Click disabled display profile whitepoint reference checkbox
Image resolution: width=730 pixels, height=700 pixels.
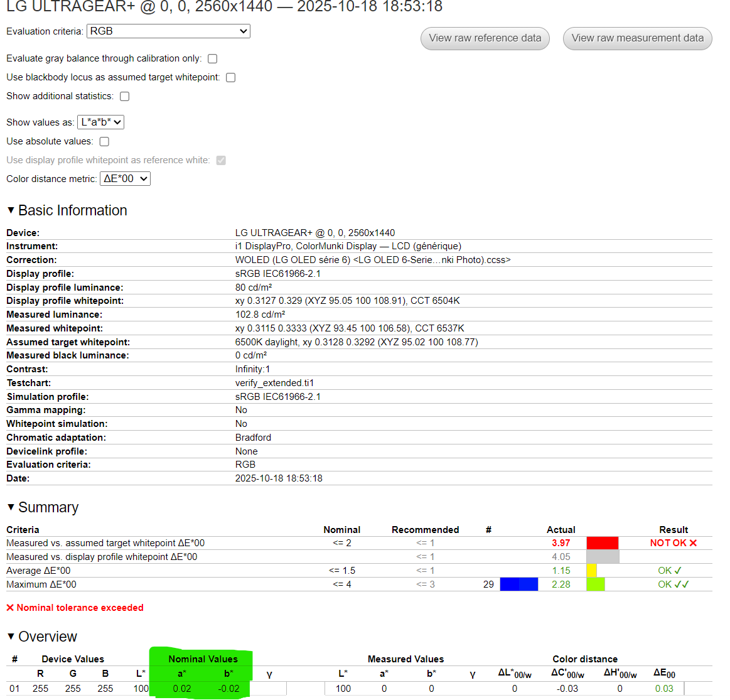click(x=221, y=160)
